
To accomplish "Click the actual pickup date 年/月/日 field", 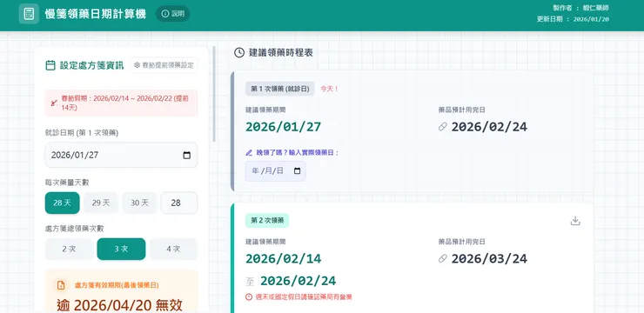I will coord(276,171).
